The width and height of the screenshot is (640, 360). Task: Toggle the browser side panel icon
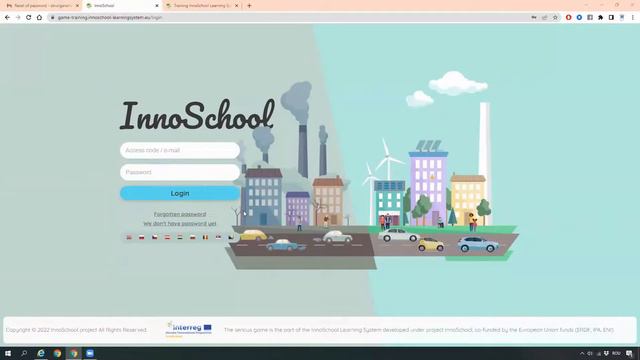[x=611, y=18]
